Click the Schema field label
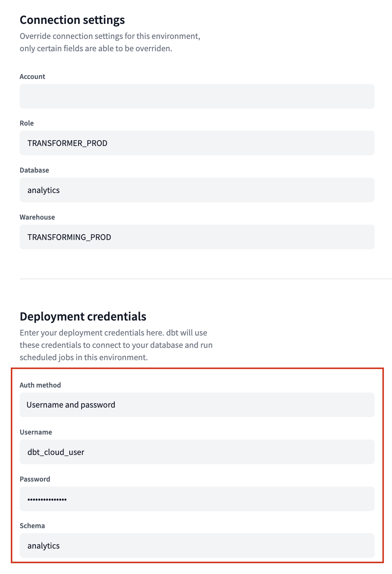 (32, 525)
